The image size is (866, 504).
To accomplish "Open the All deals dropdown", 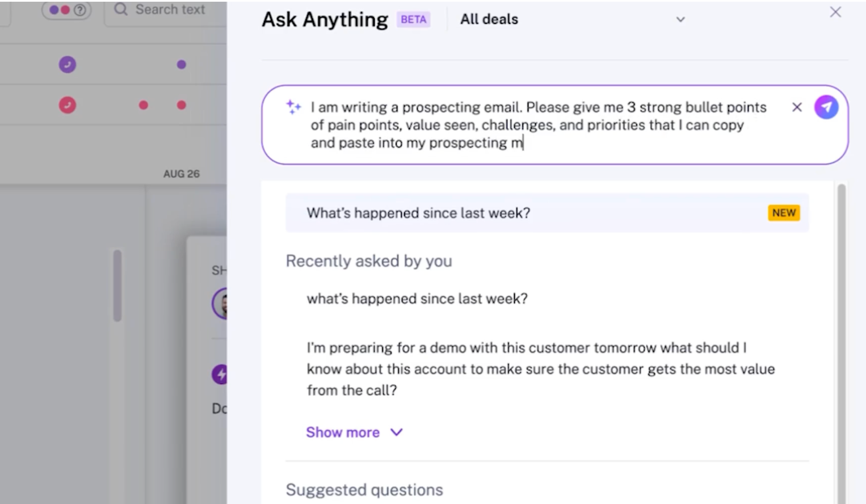I will (x=489, y=19).
